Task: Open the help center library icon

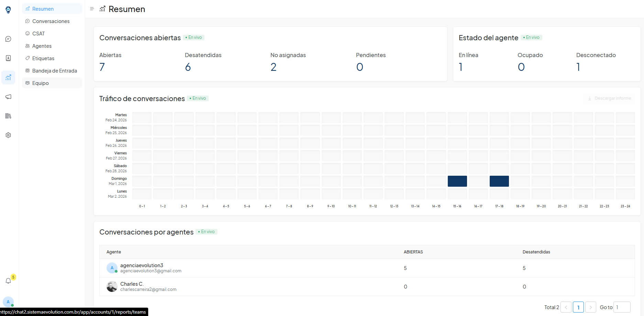Action: (x=8, y=116)
